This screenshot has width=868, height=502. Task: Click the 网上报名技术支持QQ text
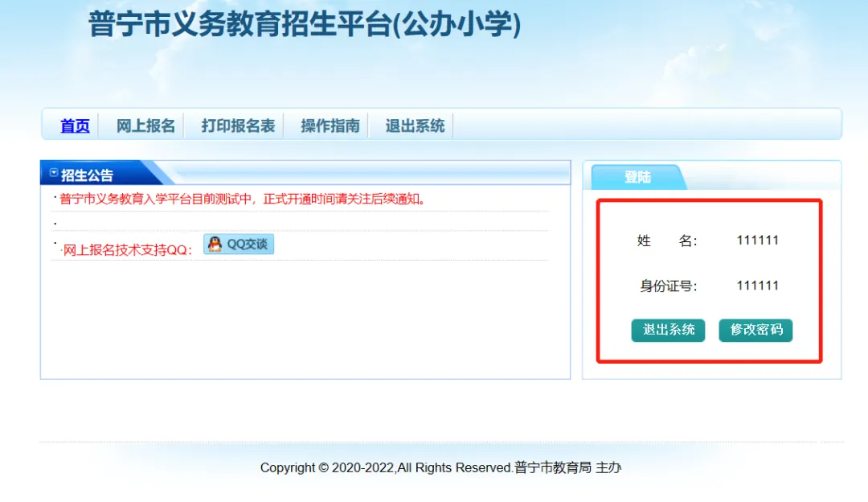127,250
